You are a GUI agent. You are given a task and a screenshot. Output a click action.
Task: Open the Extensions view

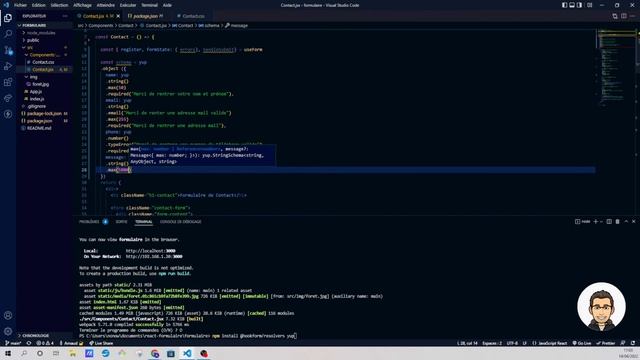click(8, 82)
